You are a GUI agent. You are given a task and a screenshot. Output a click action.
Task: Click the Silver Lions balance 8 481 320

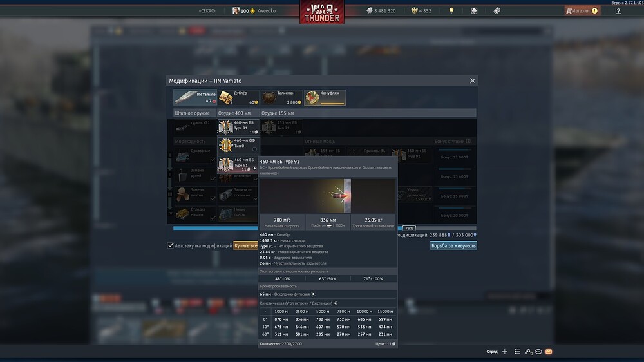pos(381,11)
